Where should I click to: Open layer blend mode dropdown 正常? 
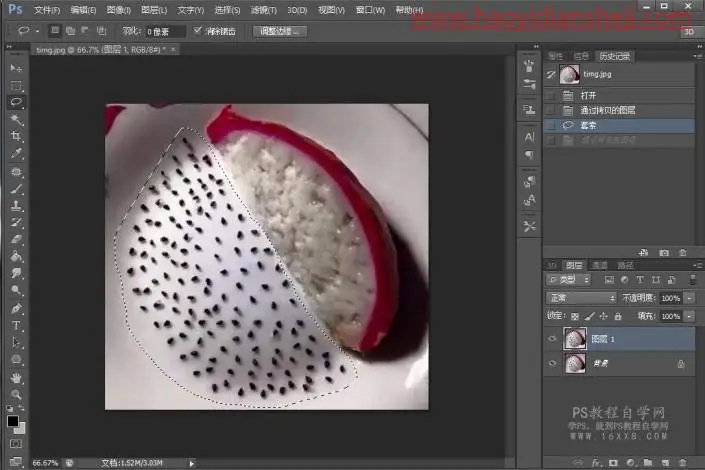pyautogui.click(x=581, y=298)
